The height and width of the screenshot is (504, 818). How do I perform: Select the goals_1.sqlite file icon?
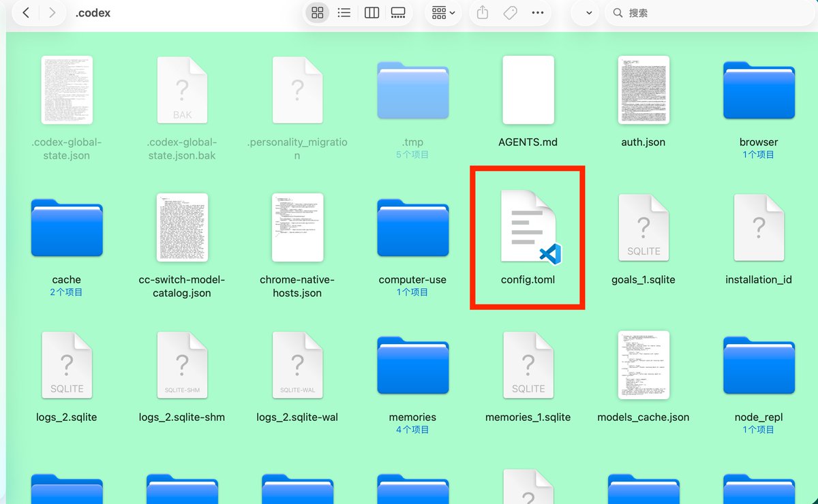pyautogui.click(x=643, y=227)
